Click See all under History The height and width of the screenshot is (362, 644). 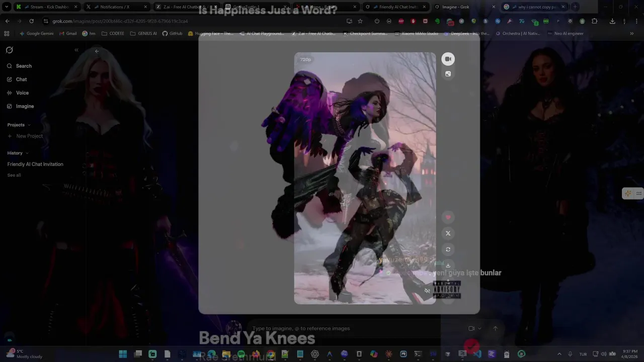coord(14,175)
